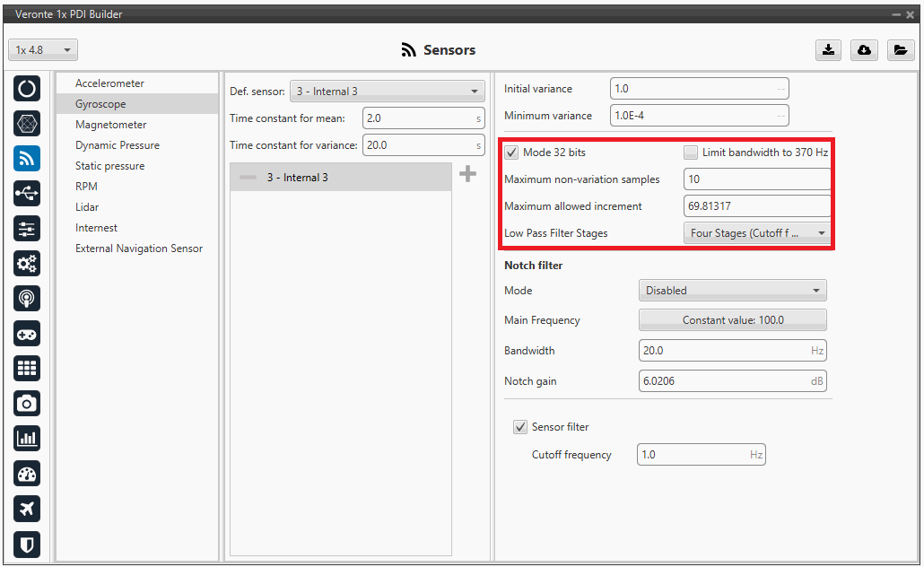
Task: Click the Main Frequency Constant value button
Action: (x=732, y=320)
